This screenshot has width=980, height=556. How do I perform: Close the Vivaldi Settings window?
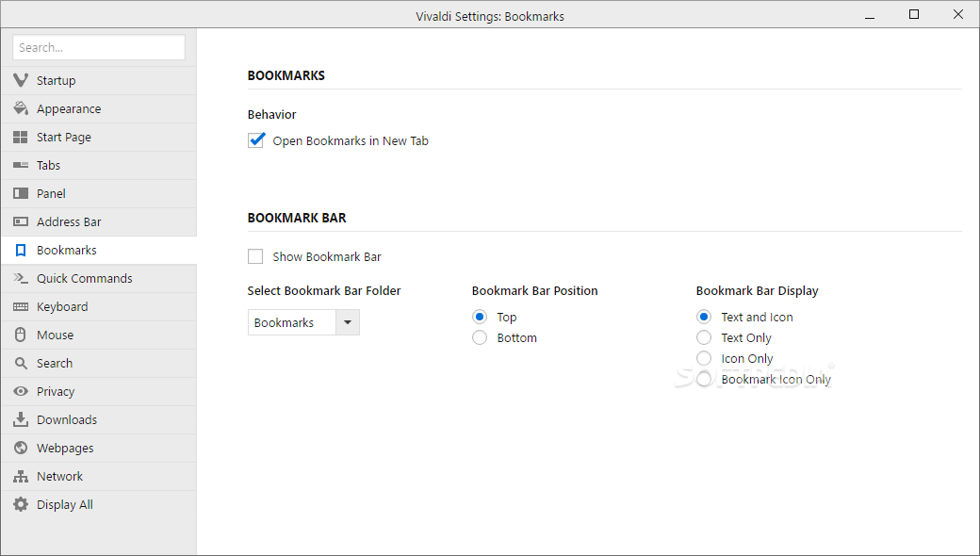pyautogui.click(x=958, y=14)
